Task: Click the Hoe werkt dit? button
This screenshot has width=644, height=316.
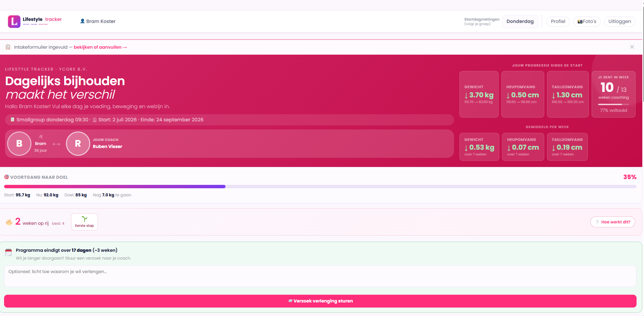Action: pos(613,222)
